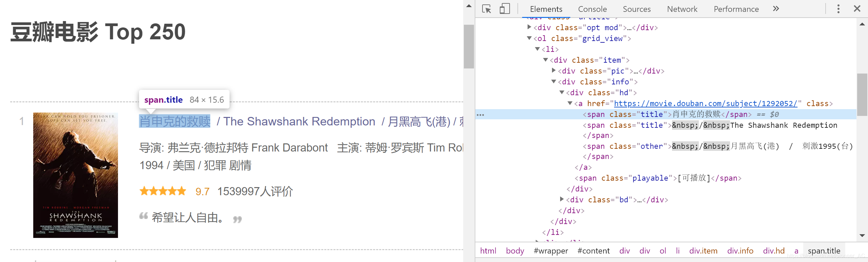Image resolution: width=868 pixels, height=262 pixels.
Task: Expand the div class pic node
Action: pos(554,70)
